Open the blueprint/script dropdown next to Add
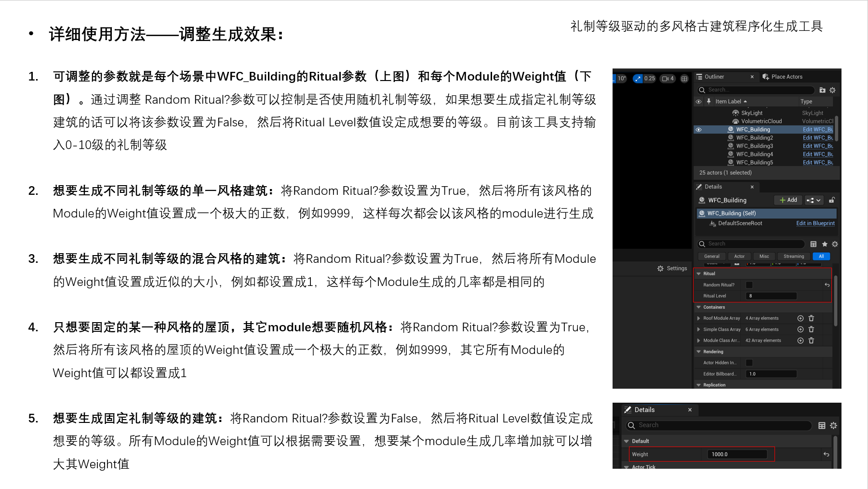Viewport: 868px width, 489px height. (814, 200)
